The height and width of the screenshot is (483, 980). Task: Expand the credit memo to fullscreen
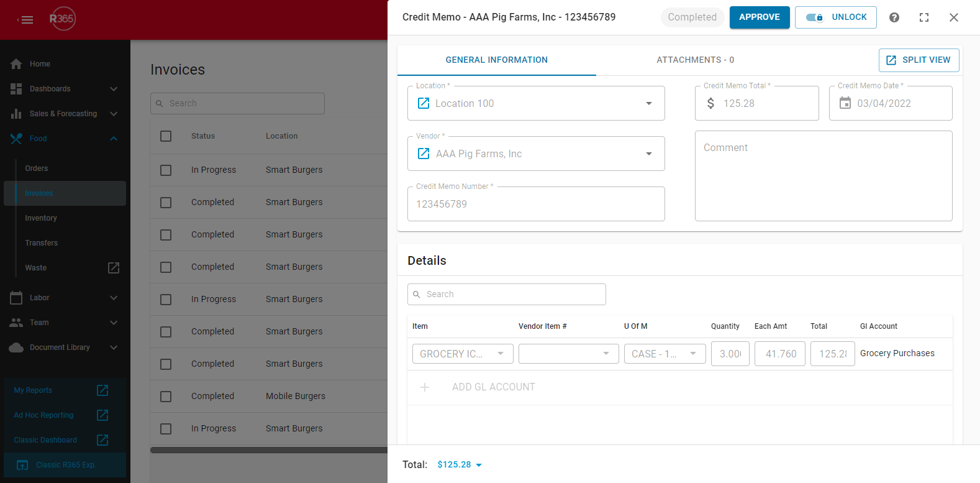[924, 17]
